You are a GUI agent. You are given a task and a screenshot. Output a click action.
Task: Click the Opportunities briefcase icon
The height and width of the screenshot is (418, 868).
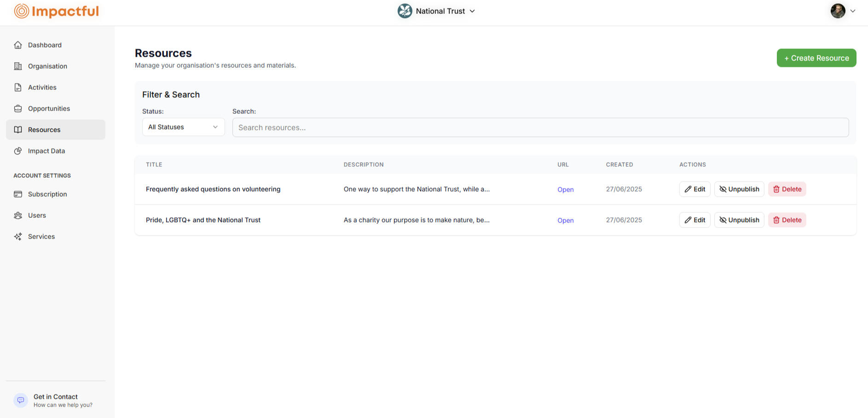click(17, 108)
